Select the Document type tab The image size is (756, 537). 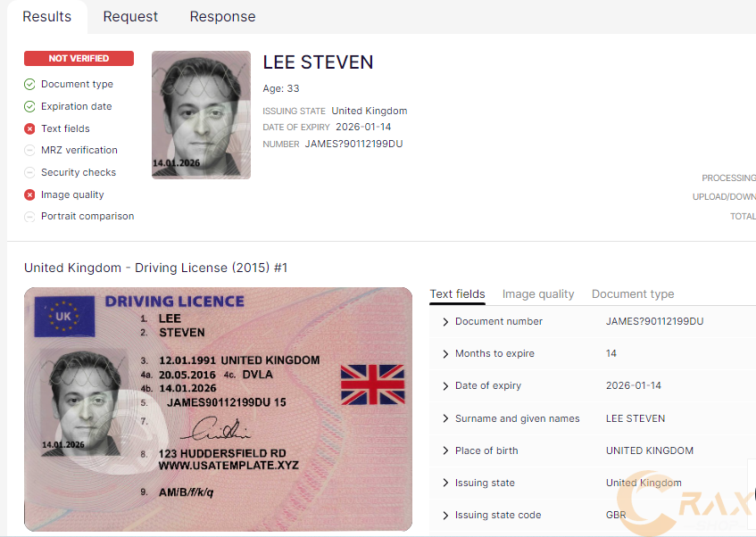pyautogui.click(x=633, y=293)
